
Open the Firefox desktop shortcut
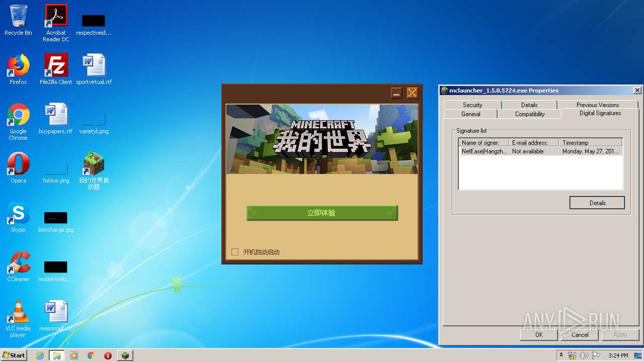pos(18,69)
